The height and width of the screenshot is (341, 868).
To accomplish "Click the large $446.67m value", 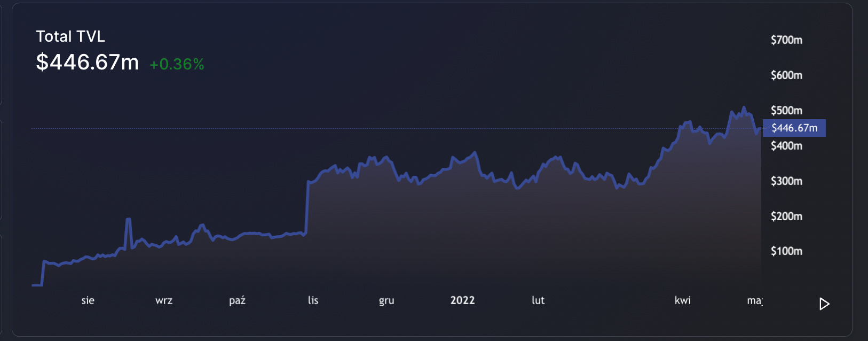I will [88, 63].
